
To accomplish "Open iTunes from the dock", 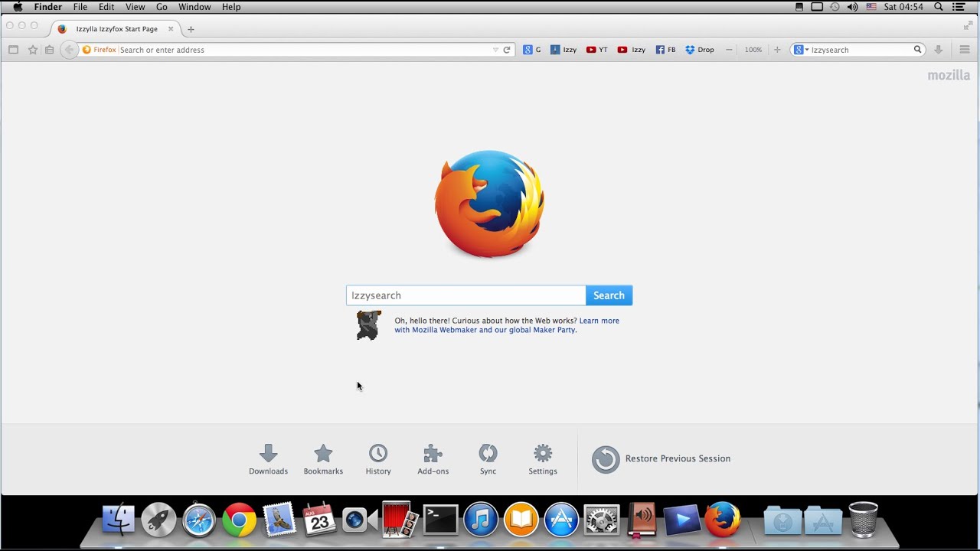I will pos(481,520).
